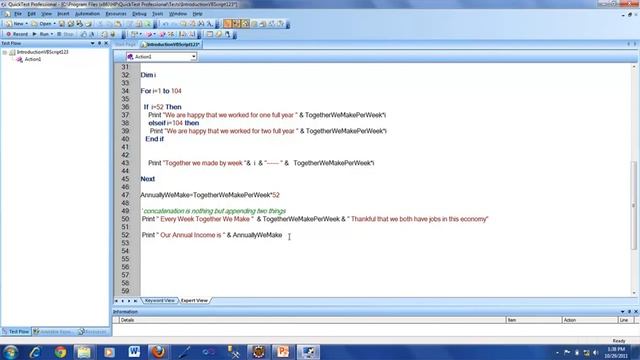Open the Insert menu
Image resolution: width=640 pixels, height=360 pixels.
click(63, 14)
